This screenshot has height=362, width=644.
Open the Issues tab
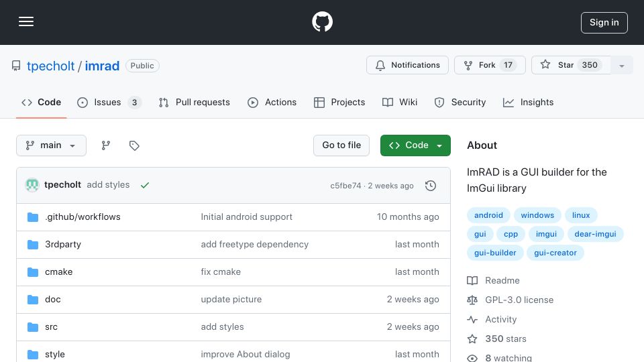point(109,102)
